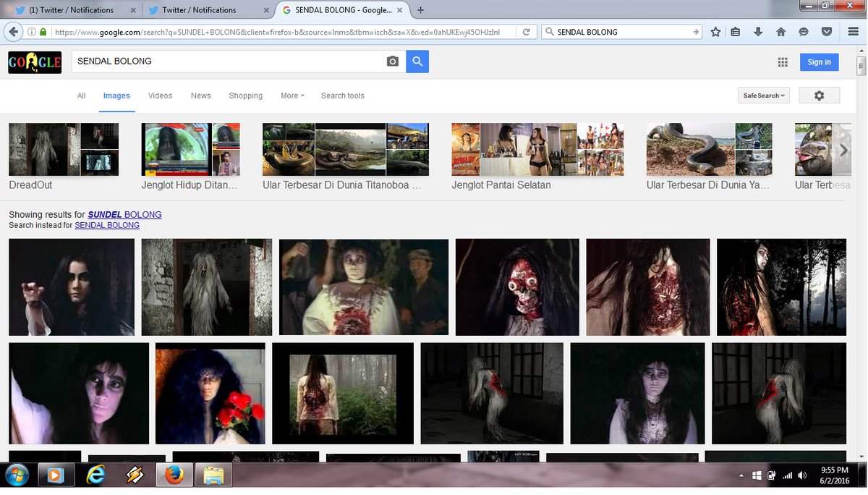This screenshot has width=868, height=495.
Task: Select the Images results tab
Action: 116,96
